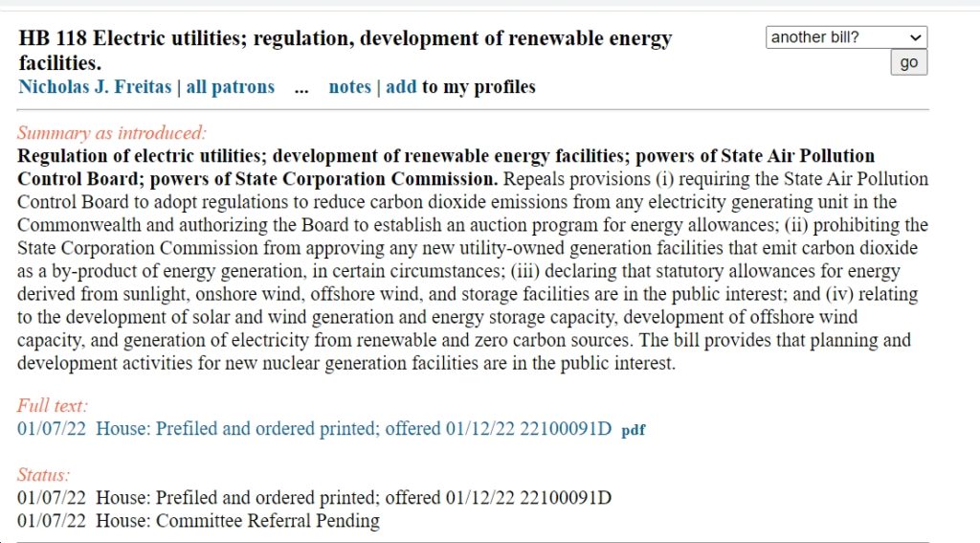Open the notes link
Image resolution: width=980 pixels, height=543 pixels.
(x=350, y=86)
